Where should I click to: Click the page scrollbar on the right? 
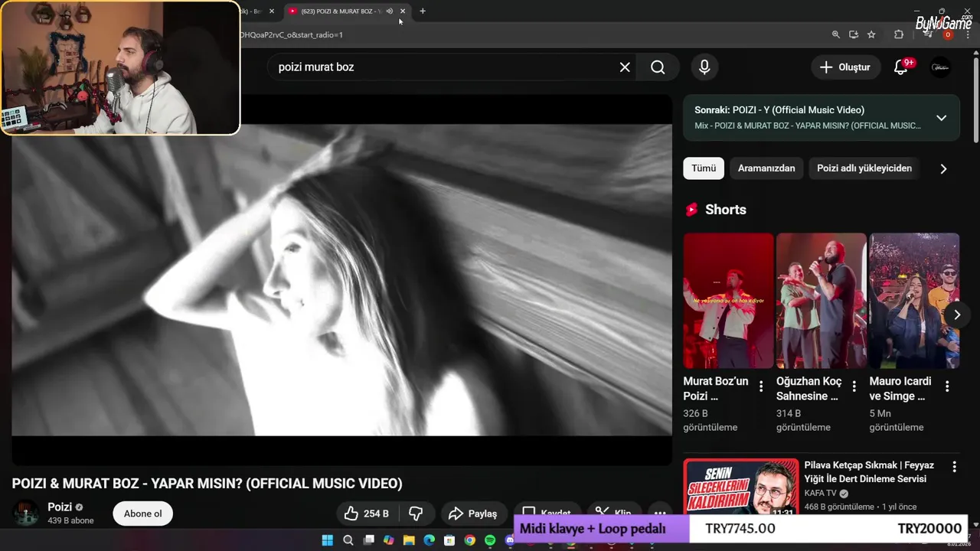975,99
